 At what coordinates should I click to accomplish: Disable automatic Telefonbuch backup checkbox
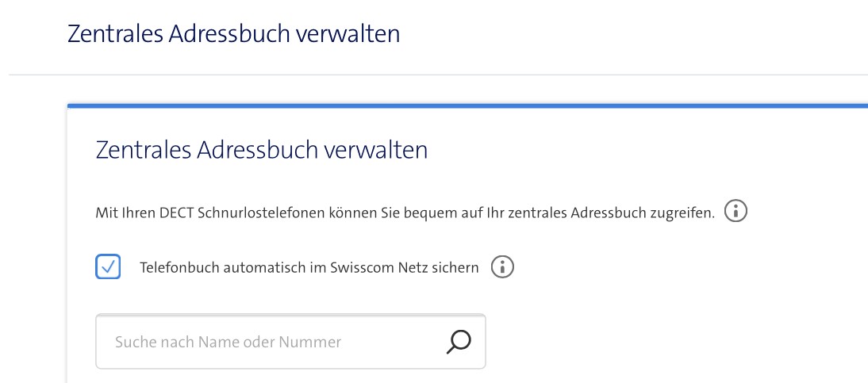(108, 268)
